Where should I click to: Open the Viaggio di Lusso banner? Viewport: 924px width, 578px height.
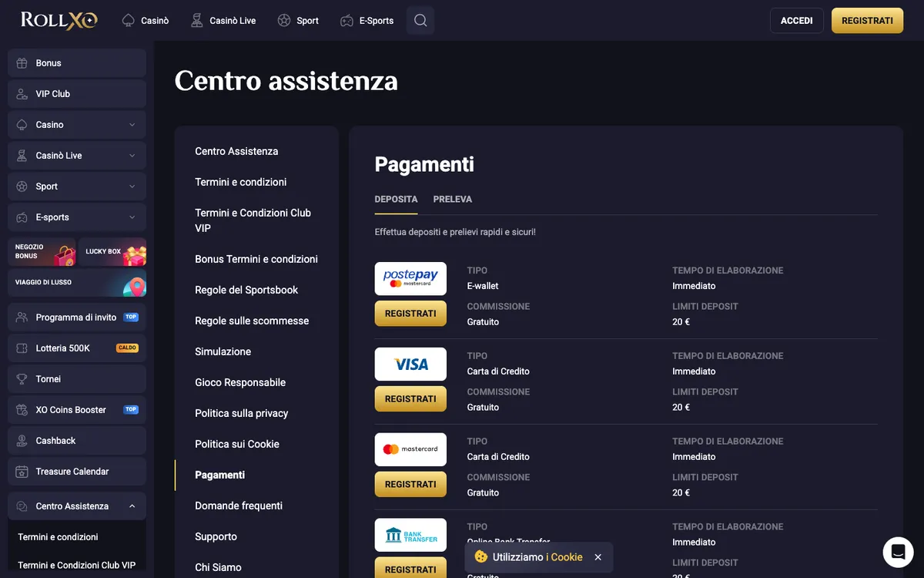click(x=77, y=283)
